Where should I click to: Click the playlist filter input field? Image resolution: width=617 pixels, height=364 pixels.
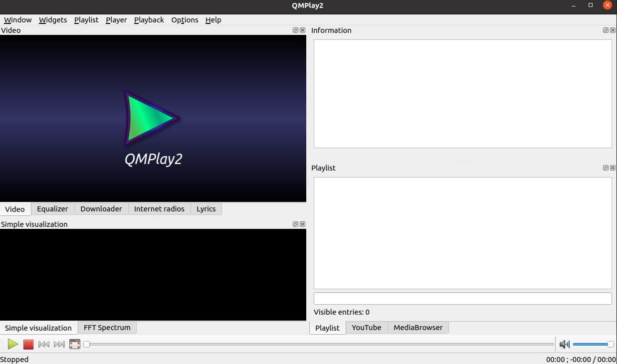[462, 299]
